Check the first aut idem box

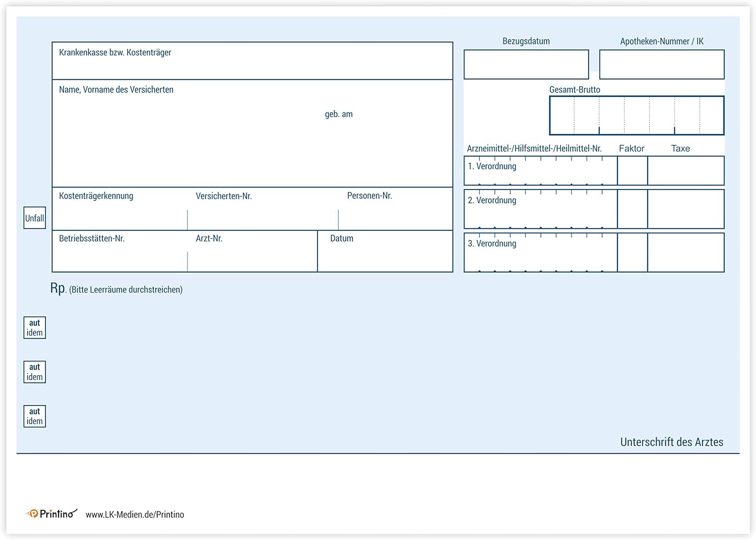[34, 327]
